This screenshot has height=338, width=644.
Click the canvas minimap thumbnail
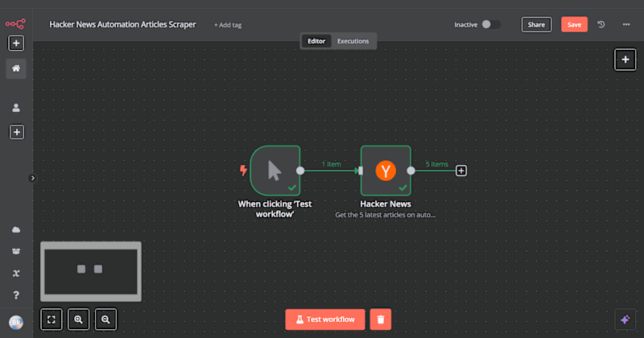coord(91,271)
